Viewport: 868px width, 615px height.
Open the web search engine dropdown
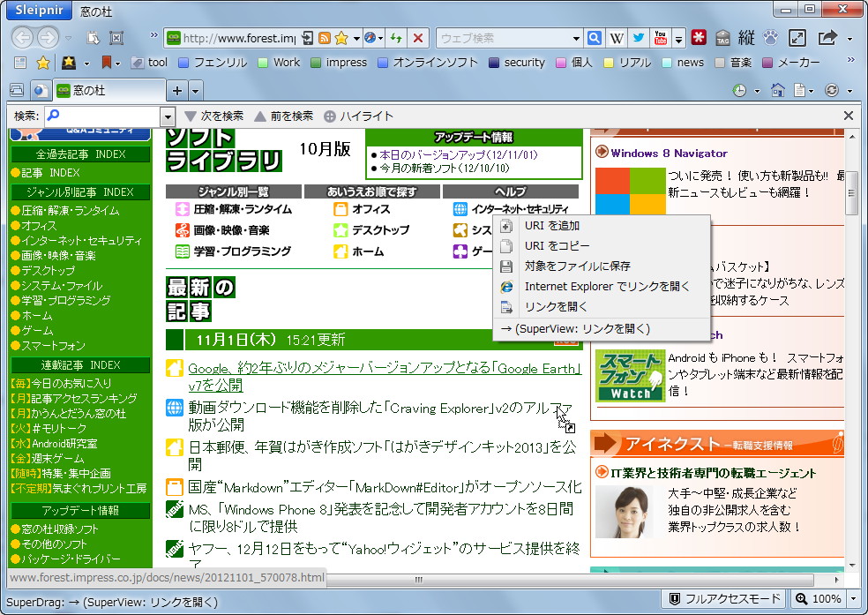[x=574, y=38]
